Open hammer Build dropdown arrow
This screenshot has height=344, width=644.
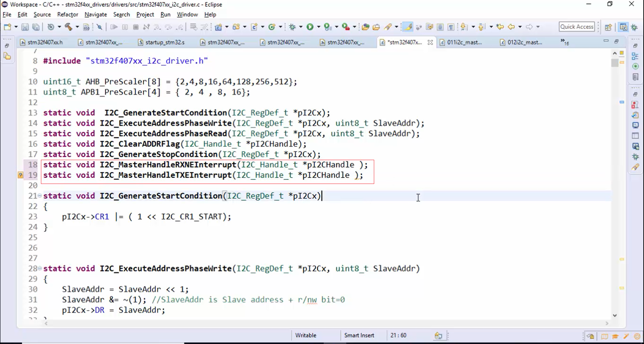(77, 27)
